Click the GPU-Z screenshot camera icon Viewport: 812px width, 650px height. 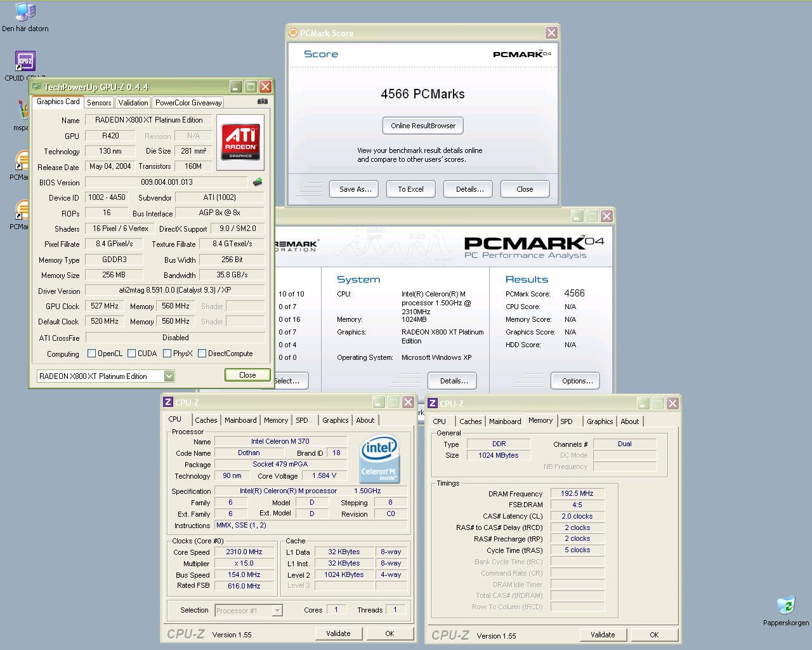263,101
